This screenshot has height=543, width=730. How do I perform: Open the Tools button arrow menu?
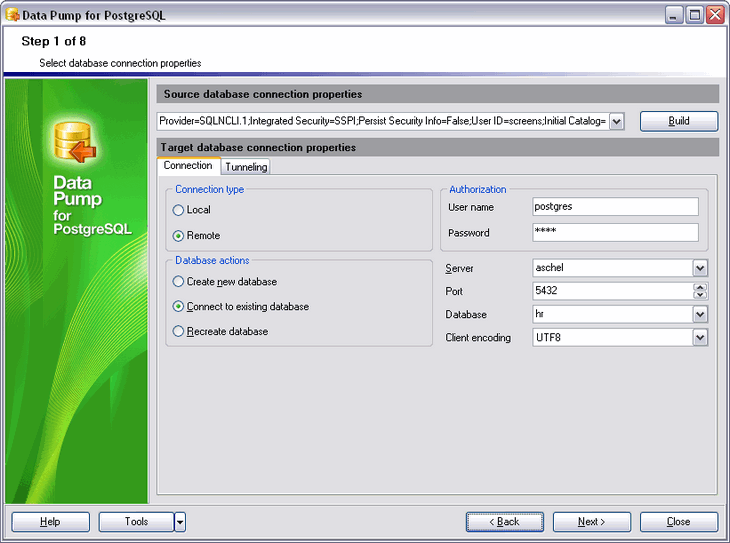pyautogui.click(x=180, y=522)
